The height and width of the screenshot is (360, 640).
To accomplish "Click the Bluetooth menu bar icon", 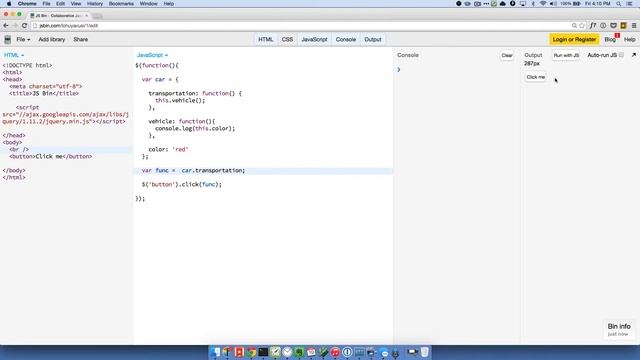I will point(533,4).
